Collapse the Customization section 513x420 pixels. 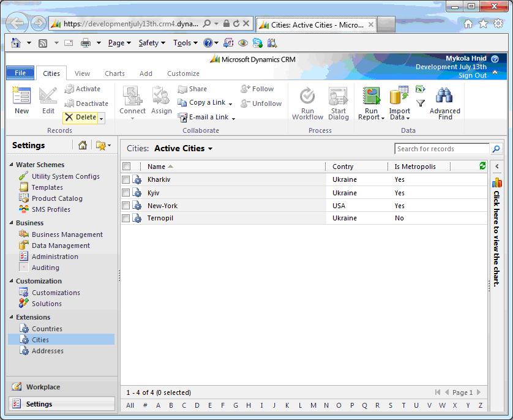pyautogui.click(x=11, y=281)
